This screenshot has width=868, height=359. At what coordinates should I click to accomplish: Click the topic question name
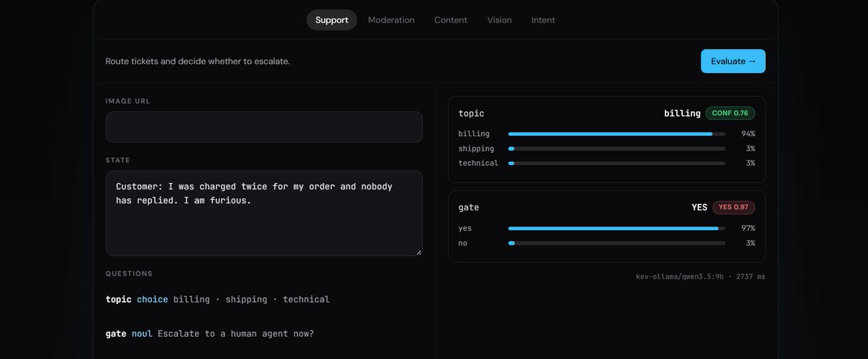coord(119,299)
